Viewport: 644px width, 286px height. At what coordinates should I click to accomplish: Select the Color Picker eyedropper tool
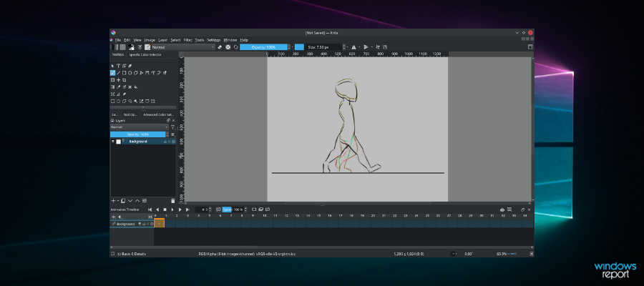[x=118, y=87]
